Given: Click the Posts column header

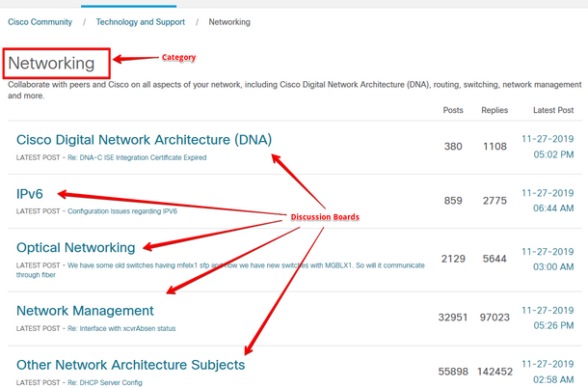Looking at the screenshot, I should pos(453,110).
